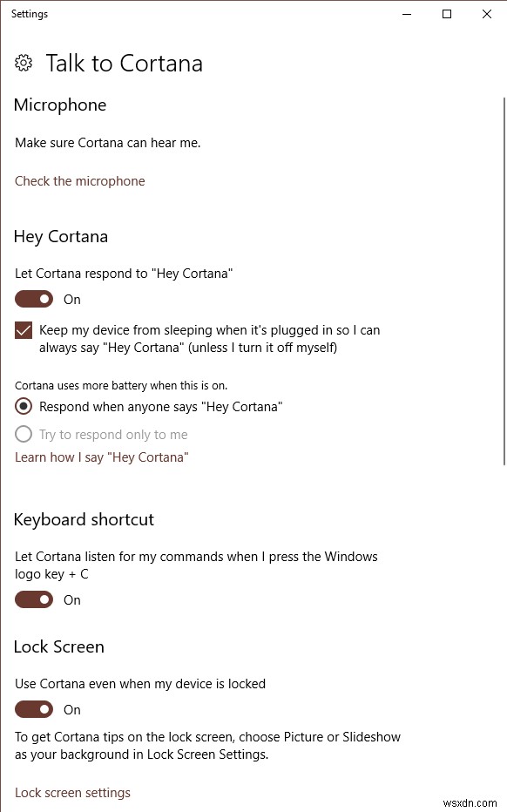507x812 pixels.
Task: Click the On label beside Hey Cortana toggle
Action: click(71, 299)
